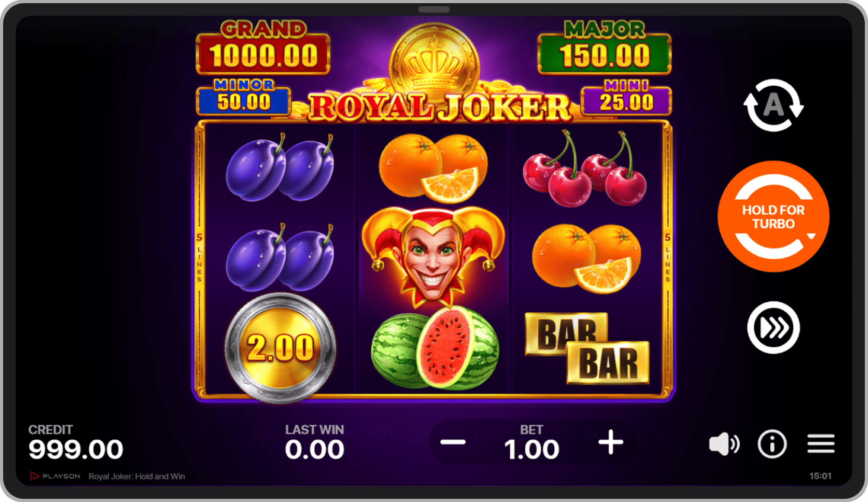Decrease the bet with minus button
Screen dimensions: 868x502
pos(453,443)
